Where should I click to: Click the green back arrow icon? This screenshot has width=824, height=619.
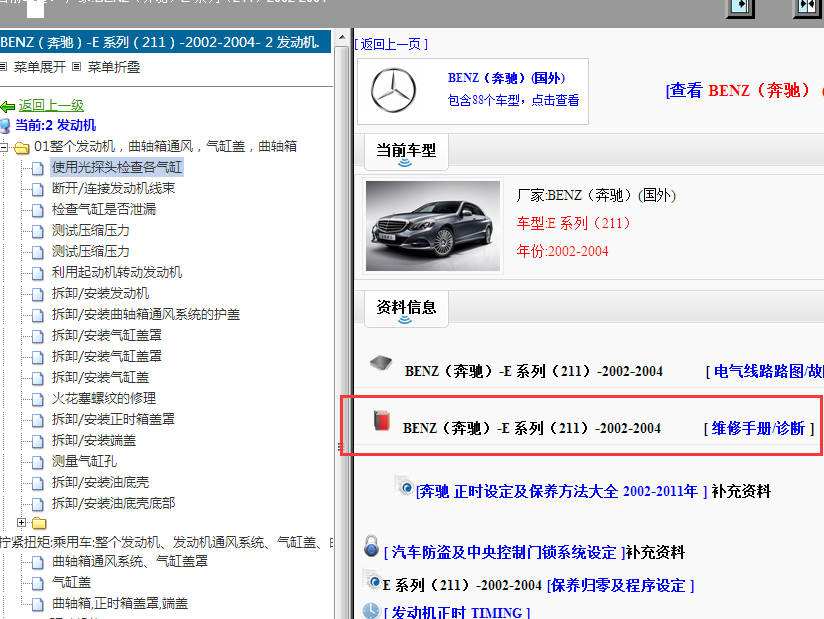click(7, 107)
